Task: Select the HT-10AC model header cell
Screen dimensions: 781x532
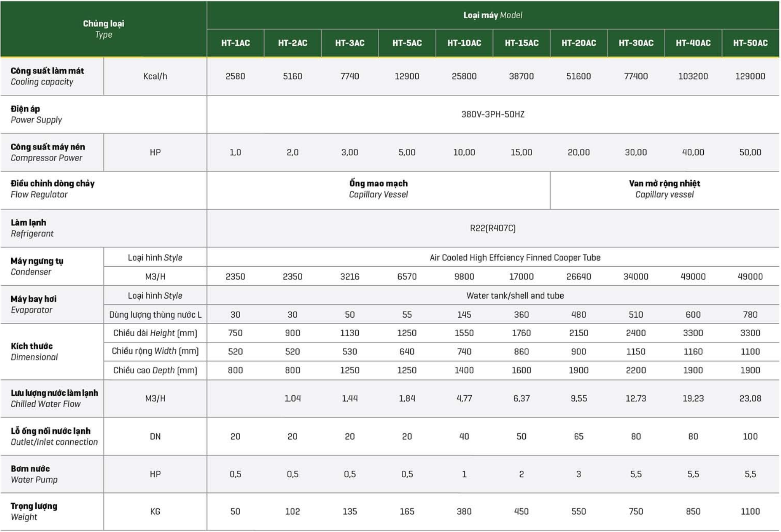Action: tap(464, 43)
